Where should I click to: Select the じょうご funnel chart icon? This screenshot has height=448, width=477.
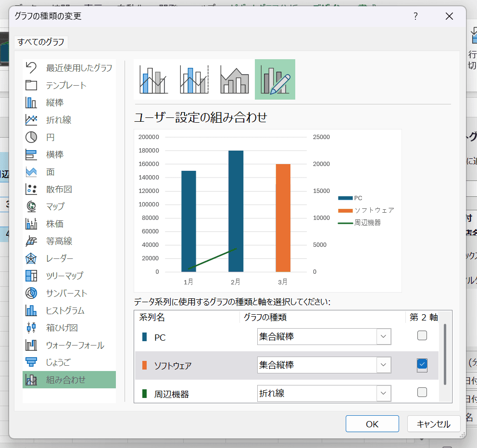click(x=31, y=362)
